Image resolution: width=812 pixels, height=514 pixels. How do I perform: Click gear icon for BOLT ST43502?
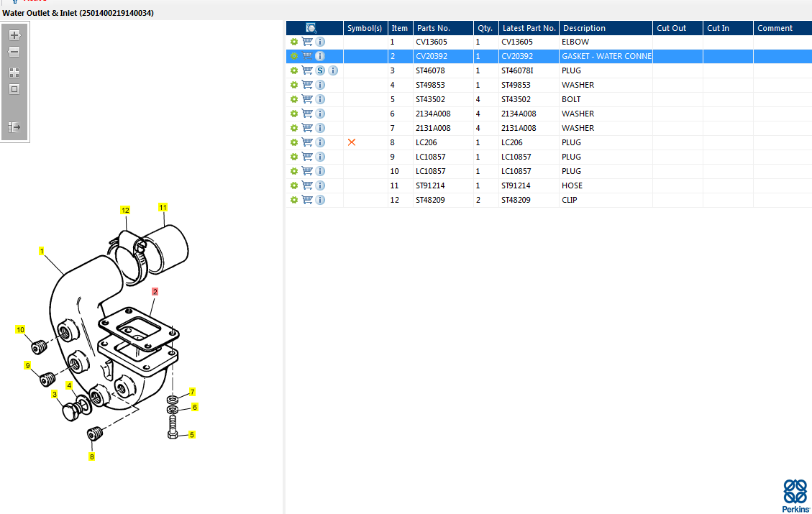pyautogui.click(x=294, y=99)
